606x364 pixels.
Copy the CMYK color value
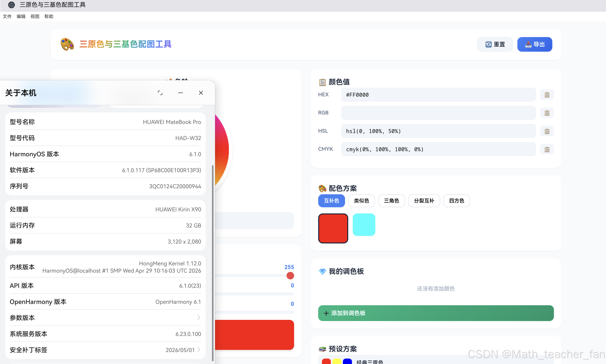tap(547, 149)
